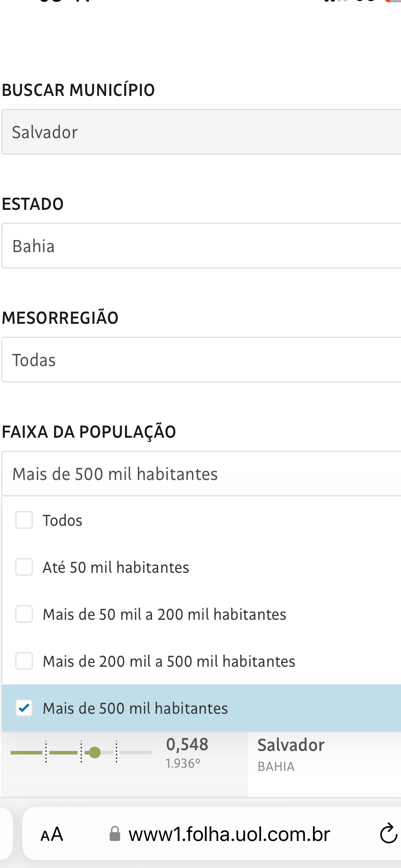Tap the Safari AA text size icon
Image resolution: width=401 pixels, height=868 pixels.
tap(52, 834)
